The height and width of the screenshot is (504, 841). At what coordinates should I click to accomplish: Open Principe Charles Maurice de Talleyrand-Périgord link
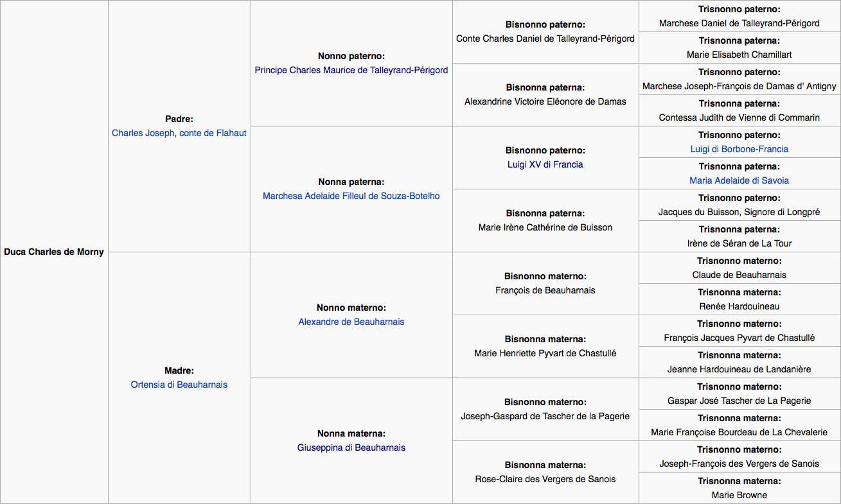pyautogui.click(x=351, y=70)
